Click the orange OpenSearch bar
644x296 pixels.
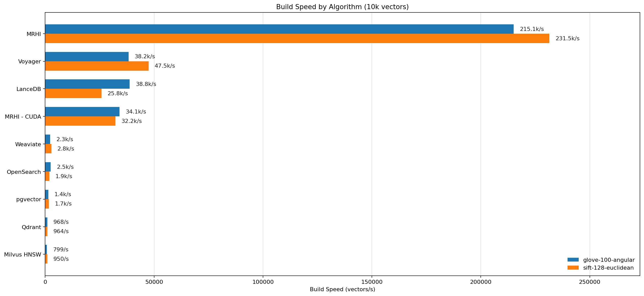coord(47,176)
